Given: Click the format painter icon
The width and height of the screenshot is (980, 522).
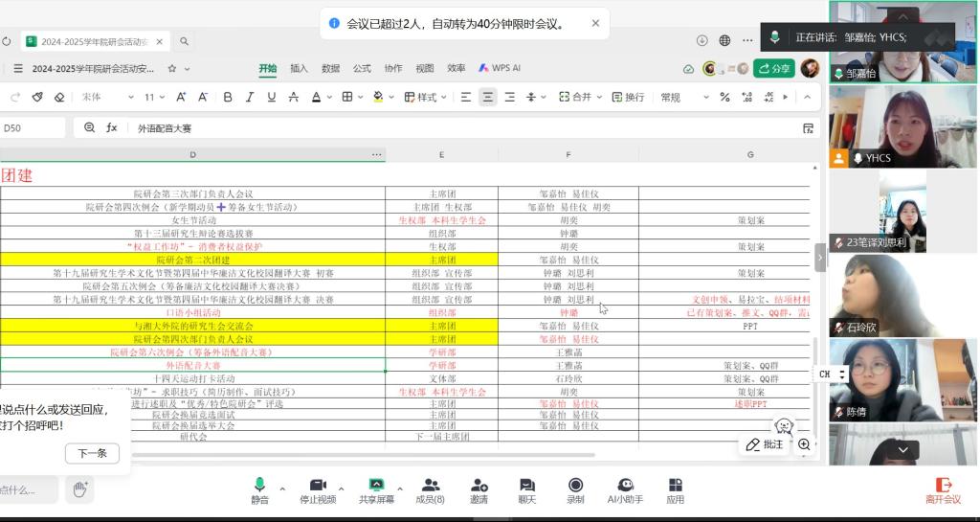Looking at the screenshot, I should 37,97.
